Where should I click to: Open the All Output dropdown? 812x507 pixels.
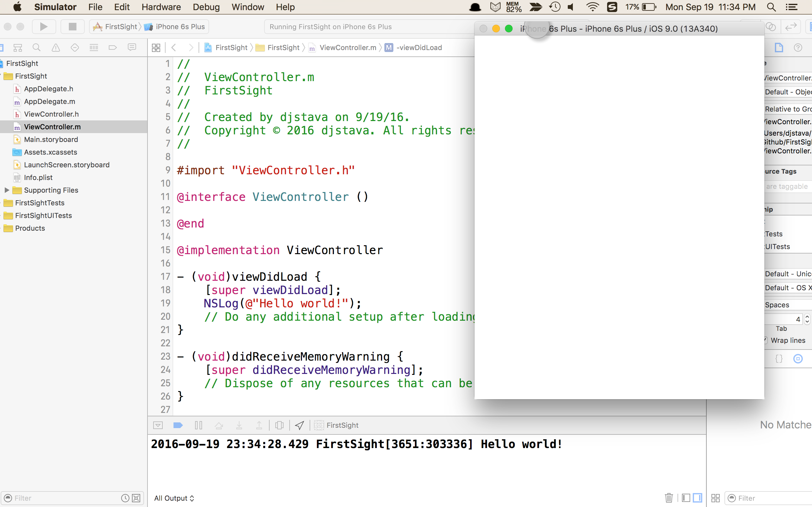pyautogui.click(x=174, y=498)
